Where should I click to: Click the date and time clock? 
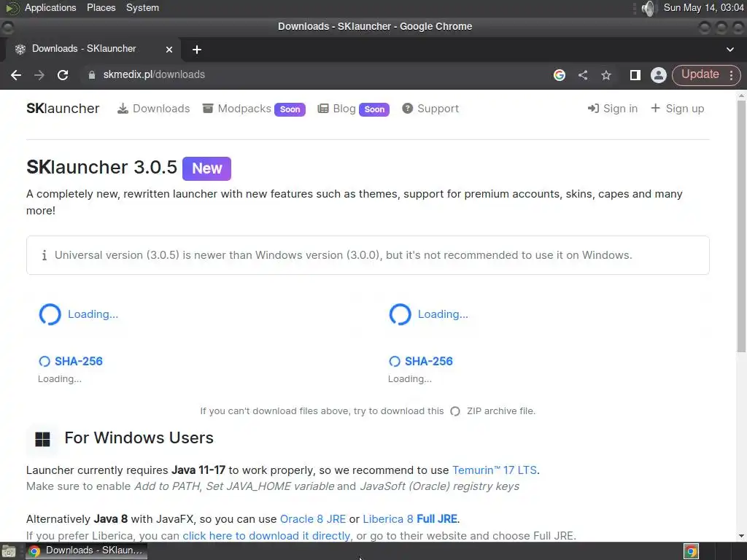(x=704, y=7)
